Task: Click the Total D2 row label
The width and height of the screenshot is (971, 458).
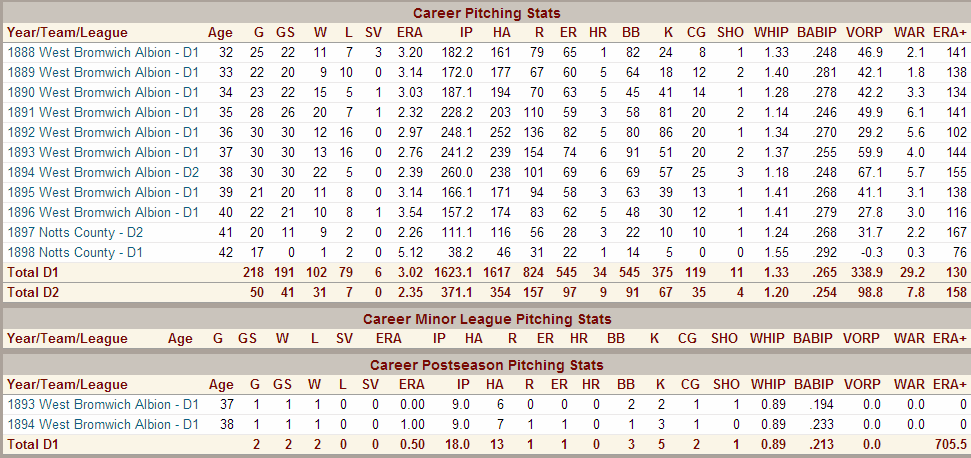Action: pos(32,292)
